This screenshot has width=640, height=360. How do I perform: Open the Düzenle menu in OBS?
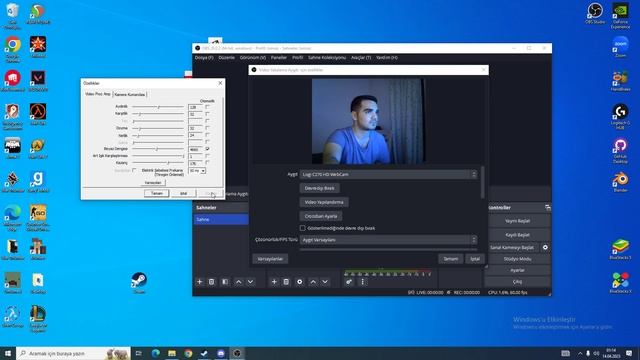(x=227, y=58)
